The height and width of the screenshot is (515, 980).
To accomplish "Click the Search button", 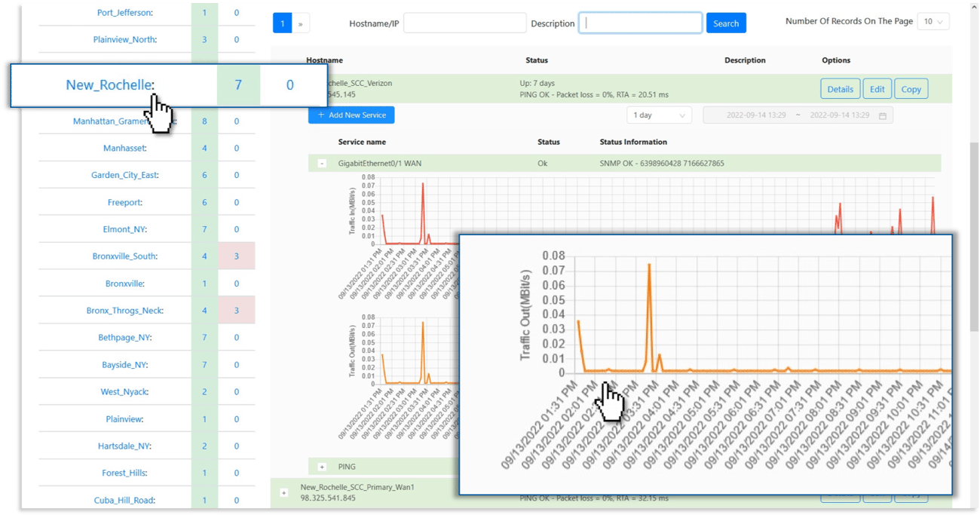I will 725,23.
